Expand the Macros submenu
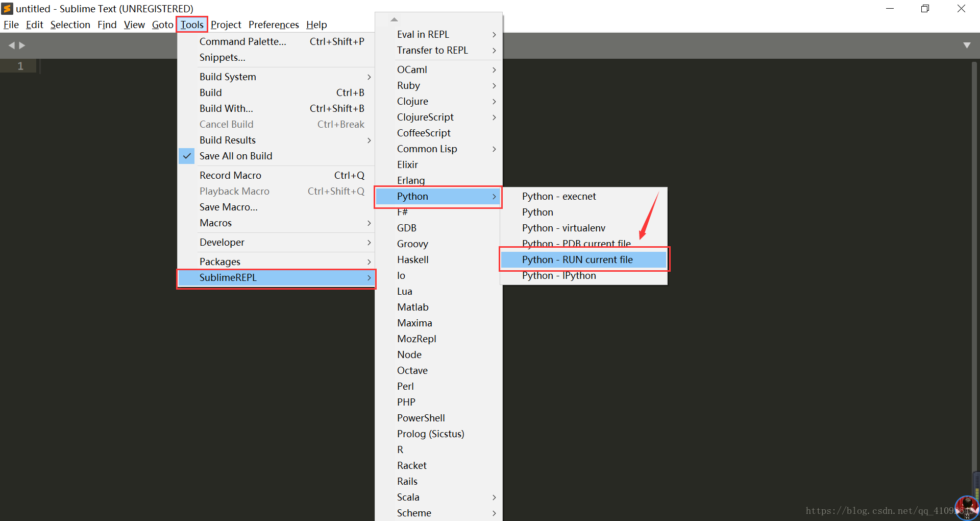 pyautogui.click(x=276, y=223)
